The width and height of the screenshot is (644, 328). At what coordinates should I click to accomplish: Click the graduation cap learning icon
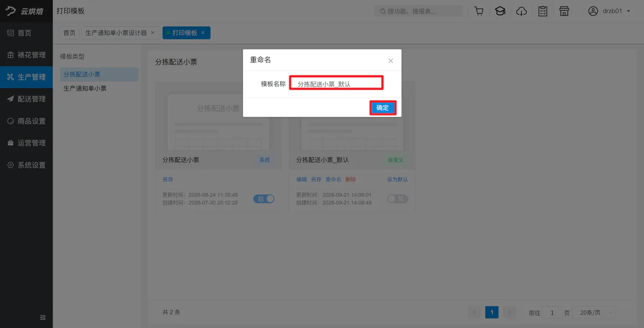500,11
